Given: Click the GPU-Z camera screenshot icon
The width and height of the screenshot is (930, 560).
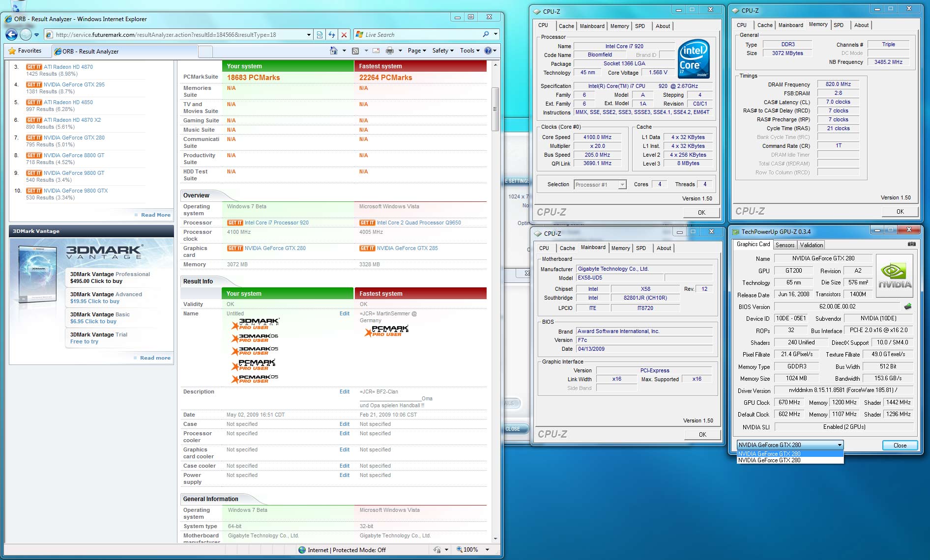Looking at the screenshot, I should tap(911, 244).
